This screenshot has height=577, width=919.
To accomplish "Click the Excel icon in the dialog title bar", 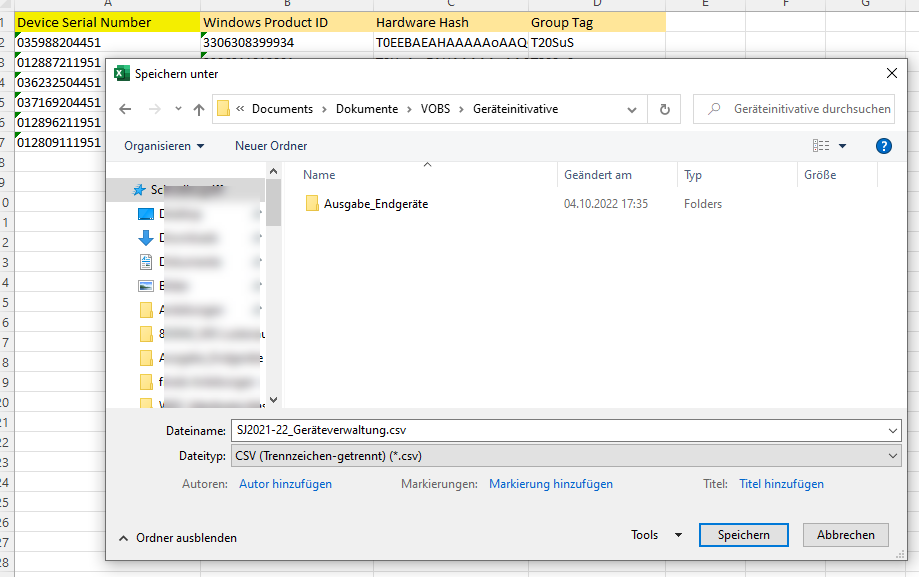I will 122,72.
